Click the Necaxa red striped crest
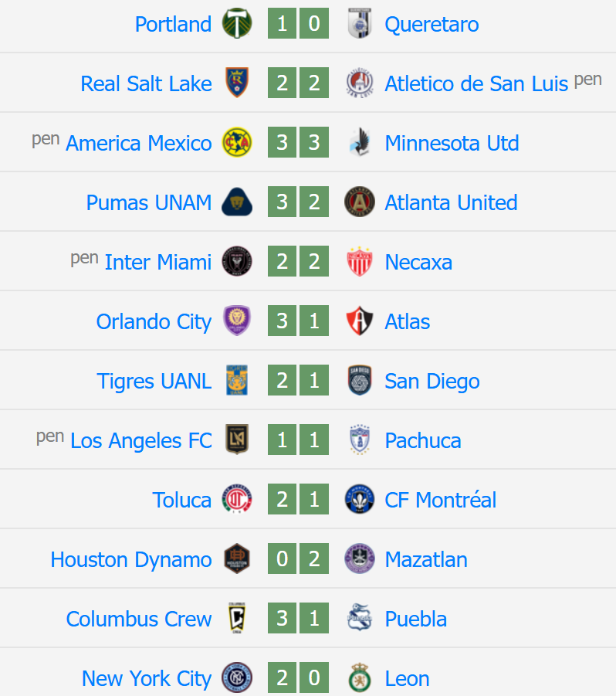 [x=360, y=261]
